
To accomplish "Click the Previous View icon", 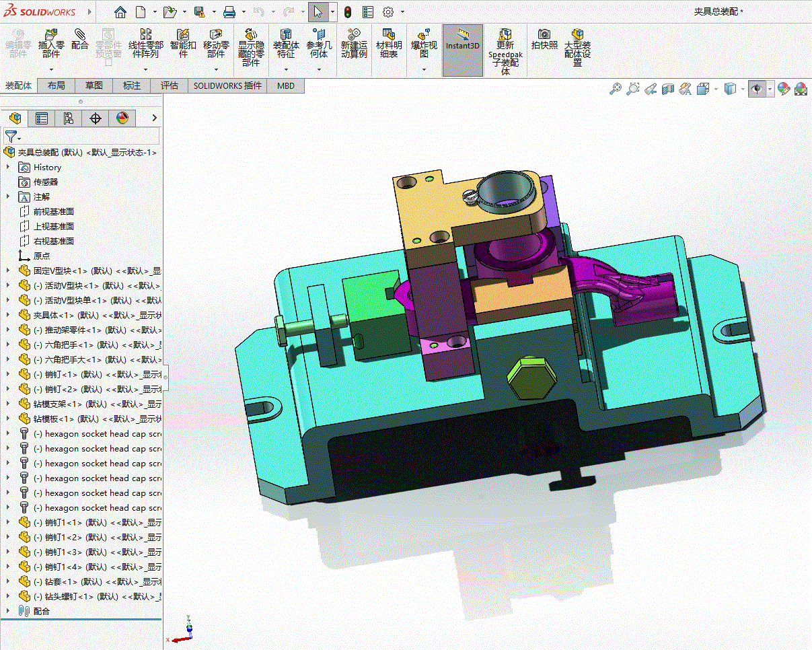I will point(650,89).
